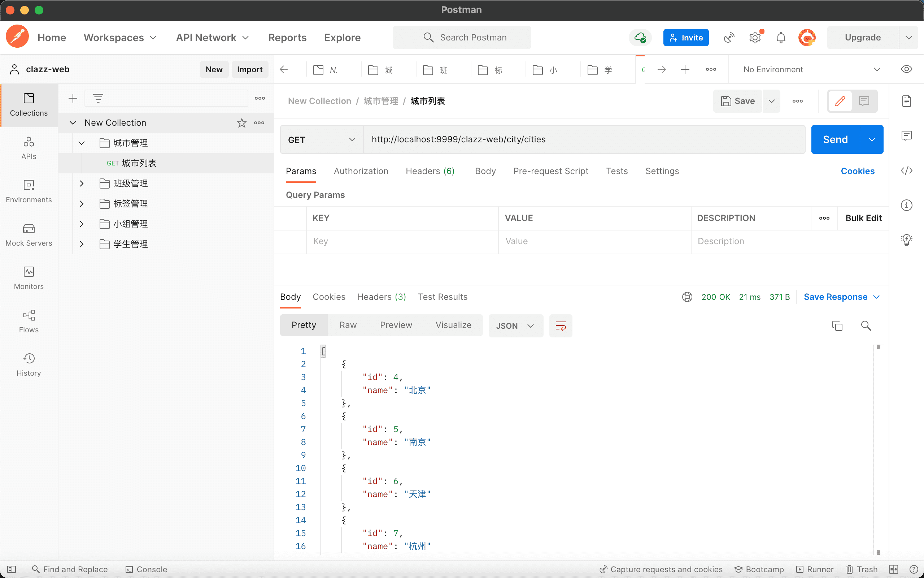This screenshot has height=578, width=924.
Task: Collapse the 城市管理 folder
Action: 81,143
